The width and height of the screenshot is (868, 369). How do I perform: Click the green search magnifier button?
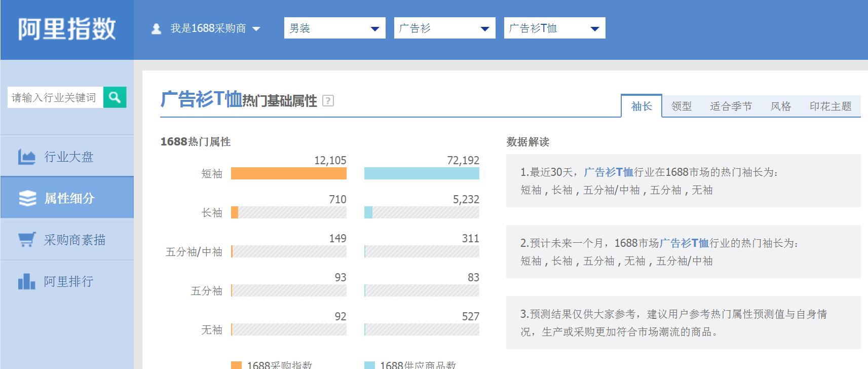[x=115, y=97]
